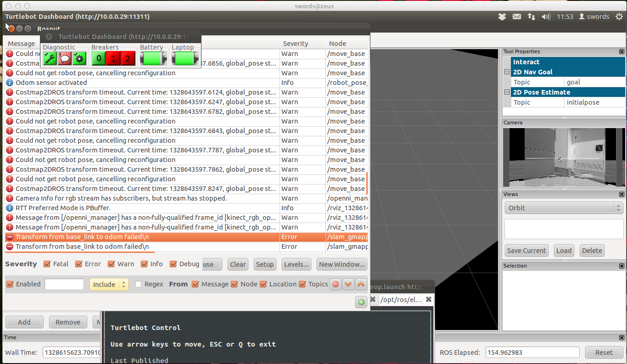This screenshot has width=627, height=364.
Task: Delete the saved view
Action: coord(592,251)
